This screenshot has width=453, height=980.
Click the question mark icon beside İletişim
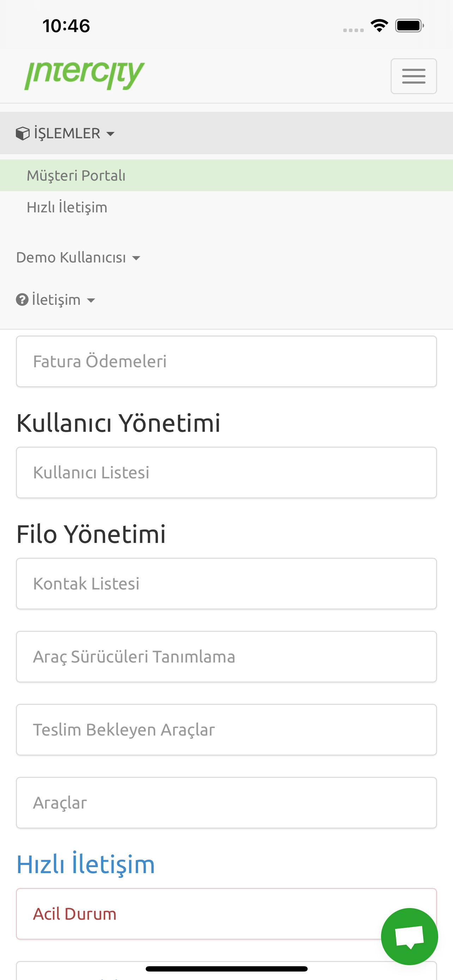22,300
